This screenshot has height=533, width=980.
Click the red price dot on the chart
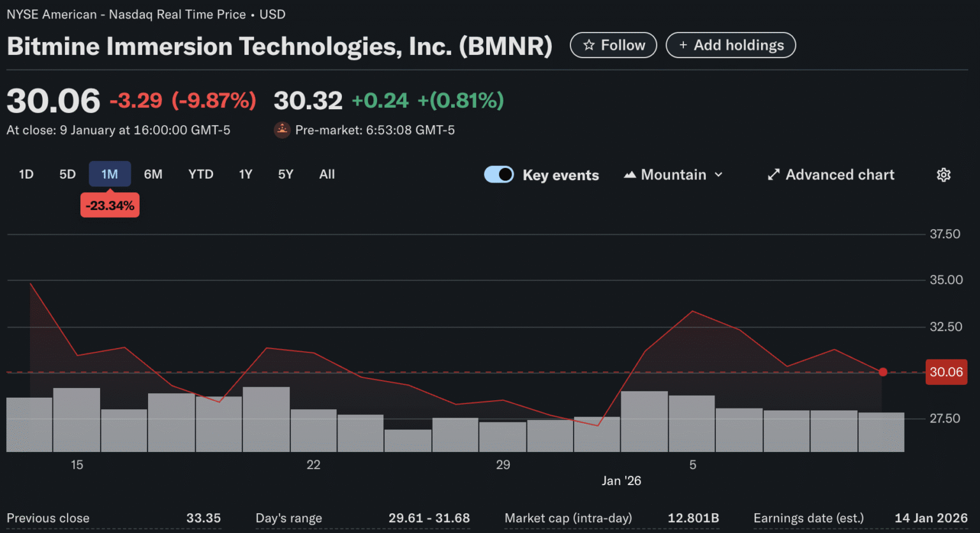click(x=883, y=372)
